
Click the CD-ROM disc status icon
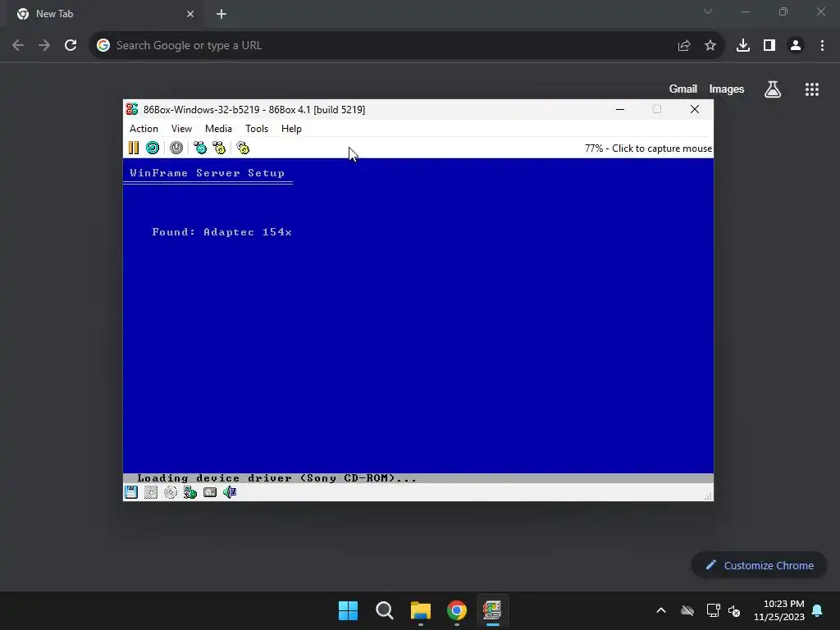171,492
